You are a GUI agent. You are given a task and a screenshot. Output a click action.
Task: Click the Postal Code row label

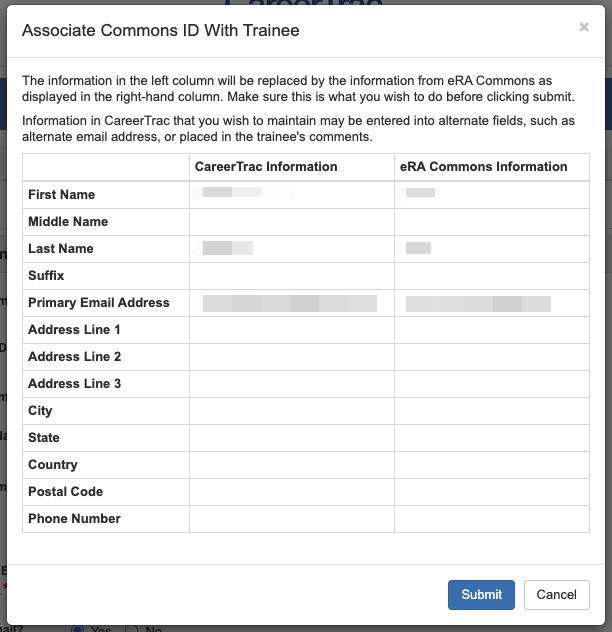tap(66, 492)
